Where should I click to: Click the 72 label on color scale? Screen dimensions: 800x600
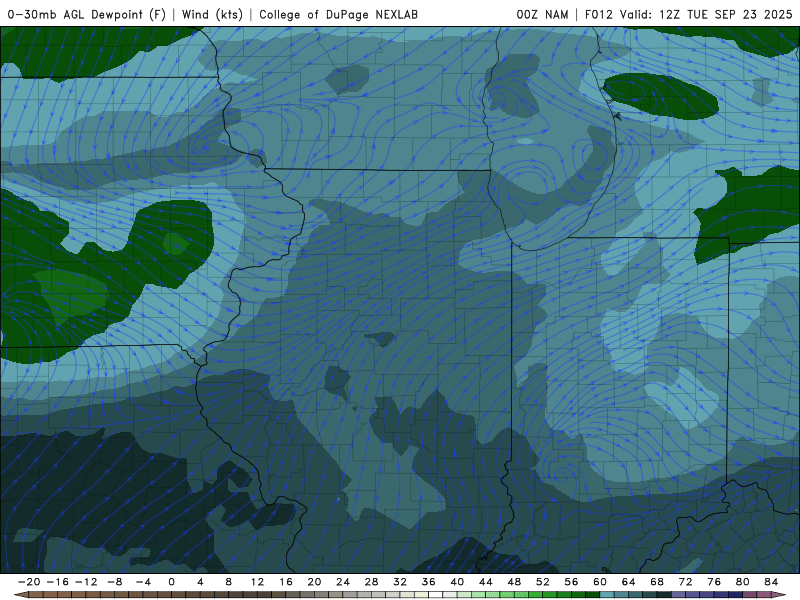click(x=686, y=582)
